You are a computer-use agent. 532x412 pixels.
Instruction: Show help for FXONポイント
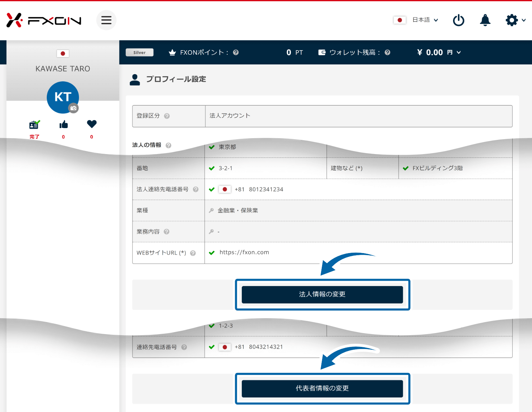tap(236, 52)
